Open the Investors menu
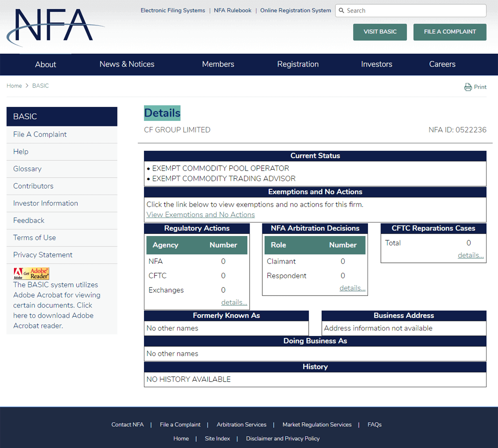The image size is (498, 448). 376,64
